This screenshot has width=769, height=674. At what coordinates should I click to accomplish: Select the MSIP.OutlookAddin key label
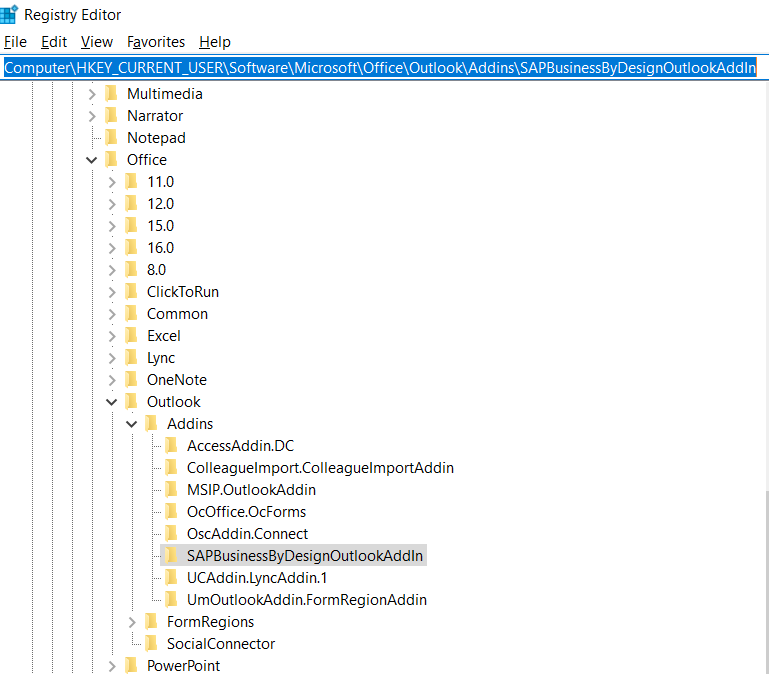(251, 490)
